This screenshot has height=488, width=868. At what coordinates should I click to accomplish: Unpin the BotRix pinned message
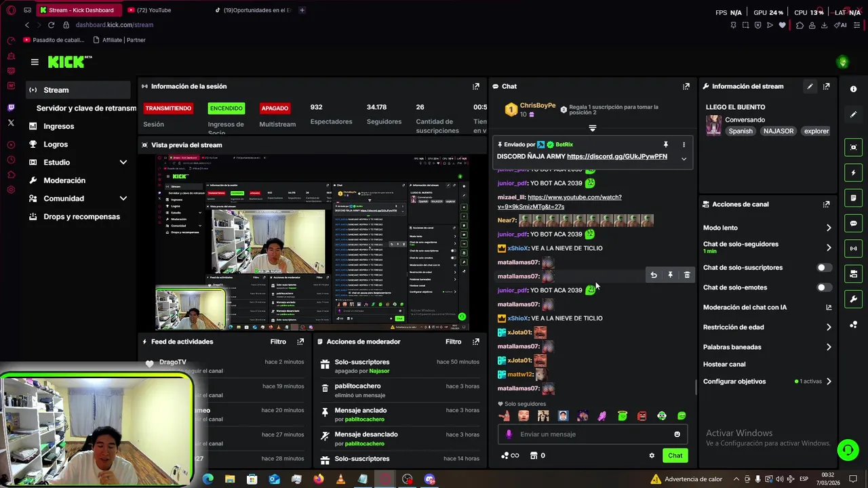pos(666,144)
